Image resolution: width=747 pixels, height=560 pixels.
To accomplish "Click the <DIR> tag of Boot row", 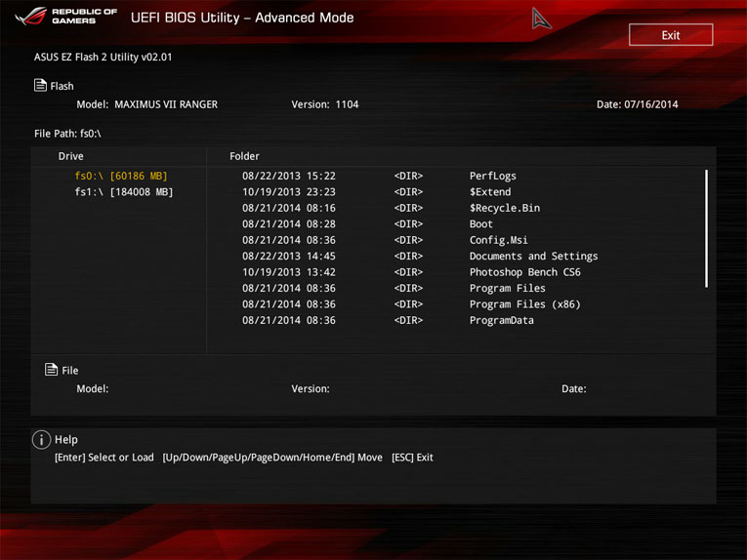I will point(408,224).
